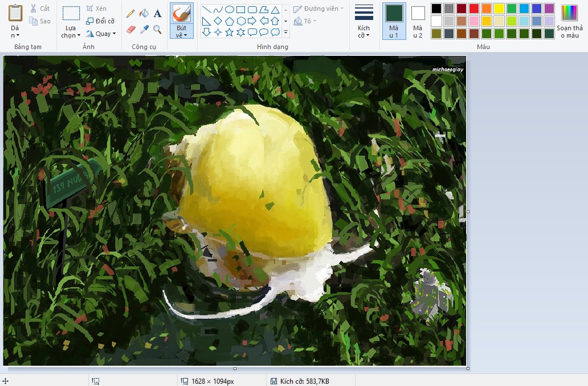Click the Hình dạng group label

click(272, 47)
